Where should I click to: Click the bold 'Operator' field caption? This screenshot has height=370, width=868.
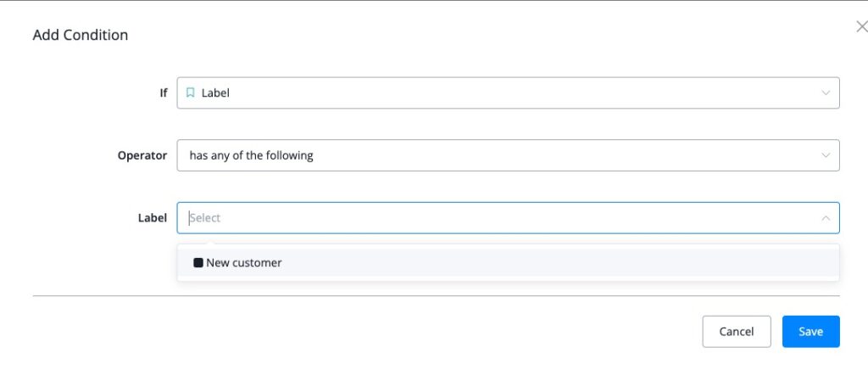(142, 155)
